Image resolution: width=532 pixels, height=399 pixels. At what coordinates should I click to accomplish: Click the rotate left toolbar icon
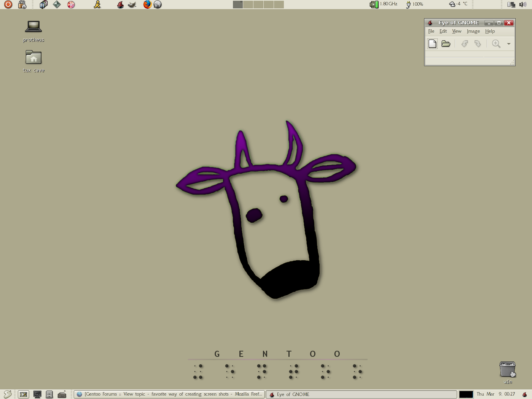[x=464, y=44]
